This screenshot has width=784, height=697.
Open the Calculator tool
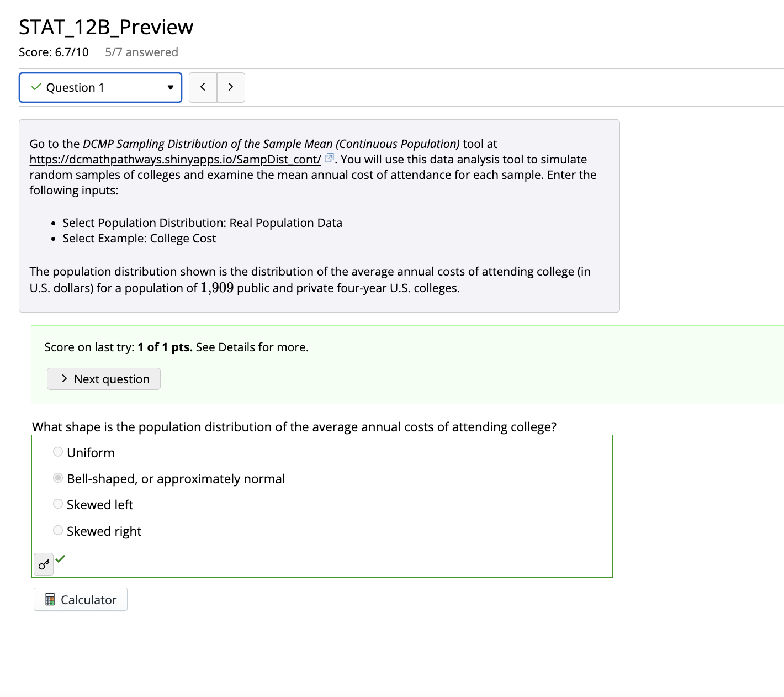[80, 599]
